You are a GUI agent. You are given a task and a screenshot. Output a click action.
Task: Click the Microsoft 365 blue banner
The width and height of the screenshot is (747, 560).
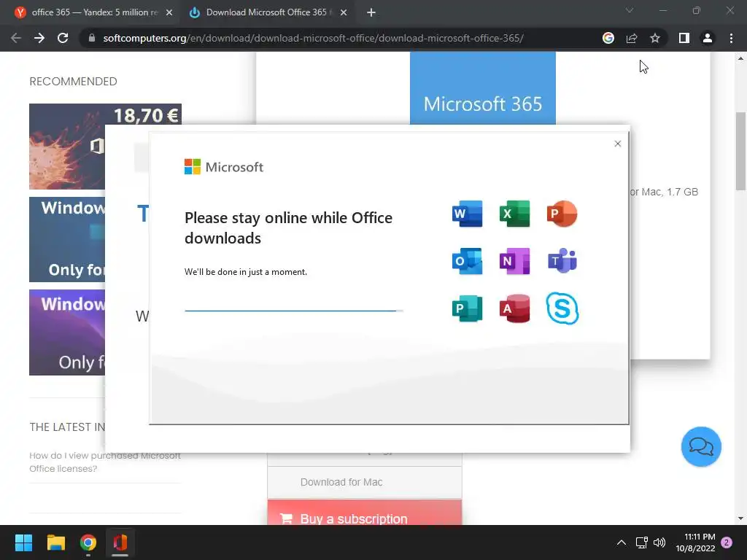483,88
